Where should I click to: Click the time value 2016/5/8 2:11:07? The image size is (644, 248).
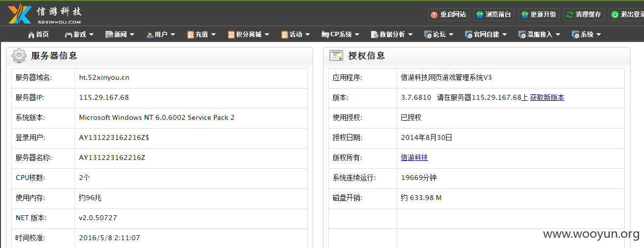(x=110, y=238)
